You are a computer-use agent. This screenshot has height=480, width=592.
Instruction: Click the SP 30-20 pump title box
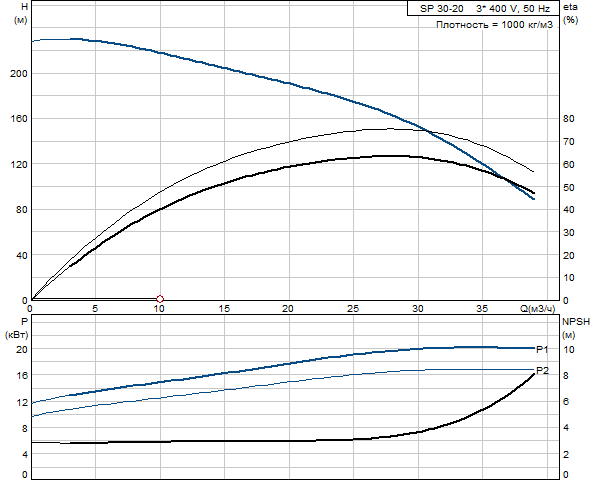pyautogui.click(x=483, y=8)
